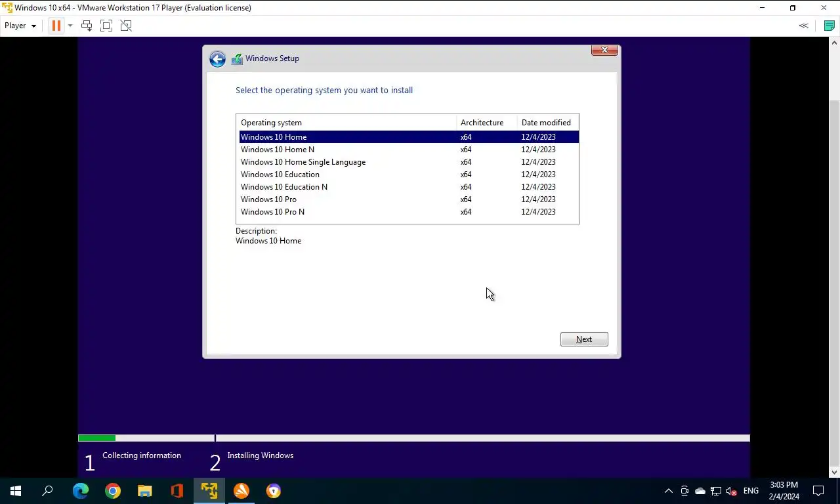The image size is (840, 504).
Task: Click the Operating system column header
Action: (x=346, y=123)
